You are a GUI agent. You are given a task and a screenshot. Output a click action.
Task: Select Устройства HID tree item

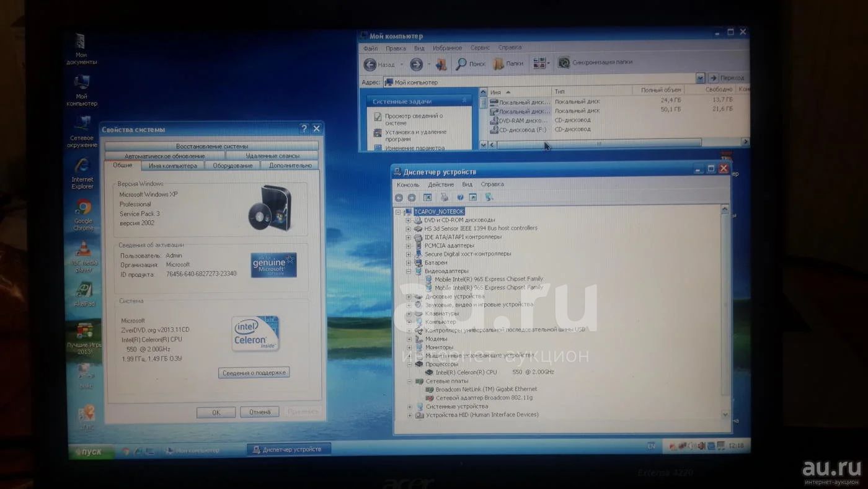pos(477,415)
